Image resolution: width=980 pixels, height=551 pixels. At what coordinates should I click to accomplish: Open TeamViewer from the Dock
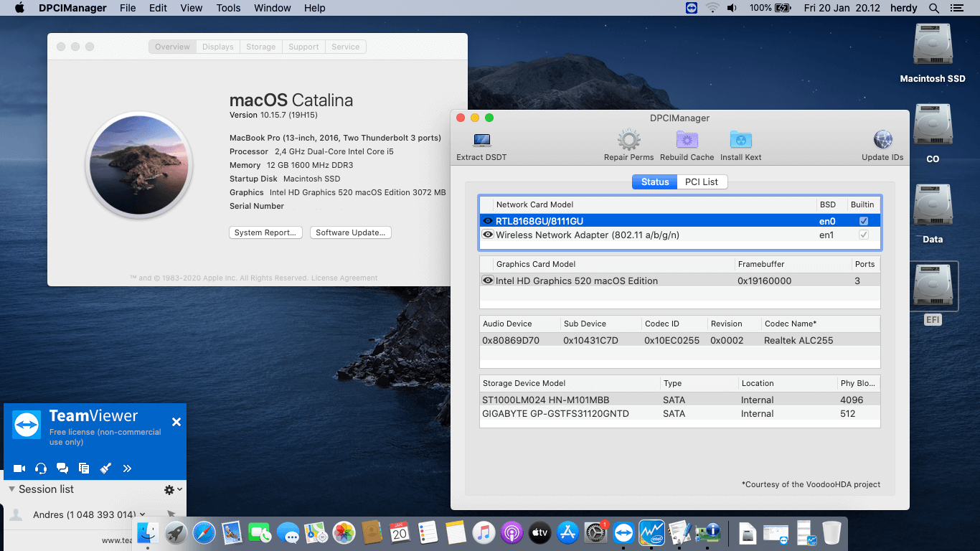(623, 533)
